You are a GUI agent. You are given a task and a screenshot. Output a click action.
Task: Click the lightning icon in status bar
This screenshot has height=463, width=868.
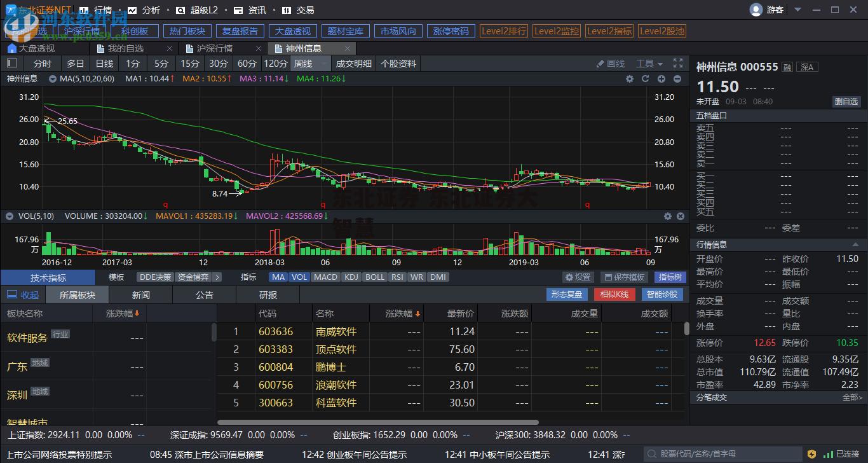811,454
